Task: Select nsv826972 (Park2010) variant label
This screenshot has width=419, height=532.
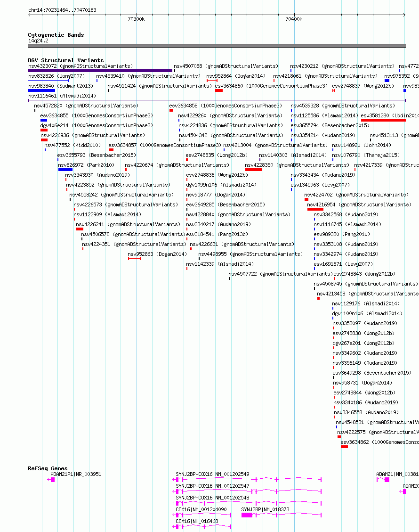Action: click(x=86, y=165)
